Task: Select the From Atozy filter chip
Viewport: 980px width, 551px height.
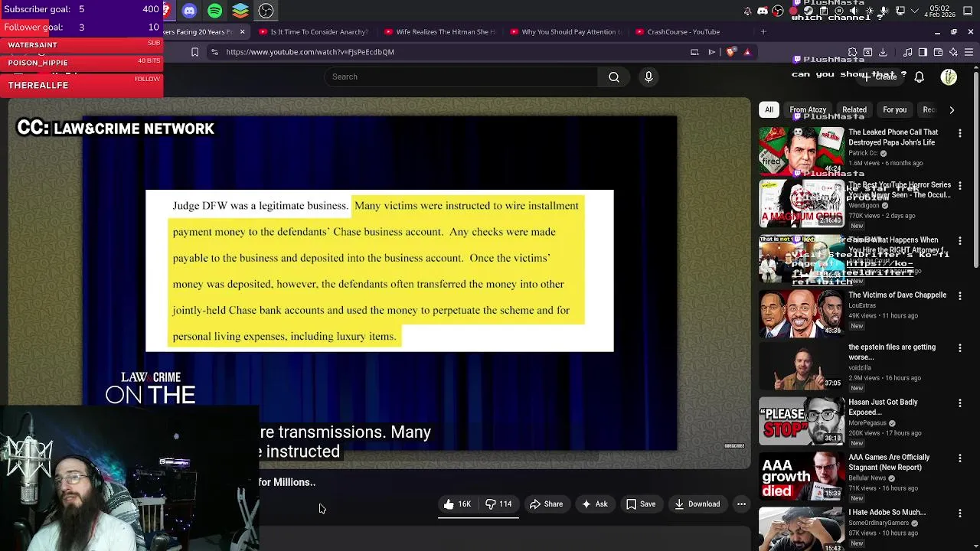Action: point(808,109)
